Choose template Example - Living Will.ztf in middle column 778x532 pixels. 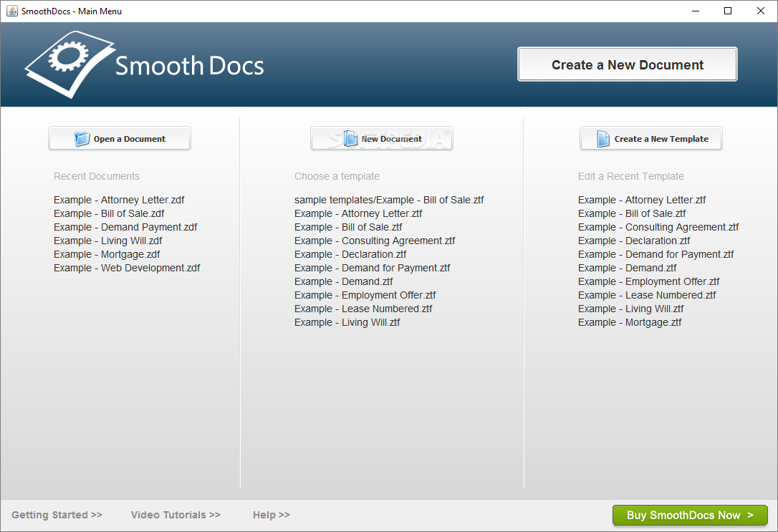[347, 323]
